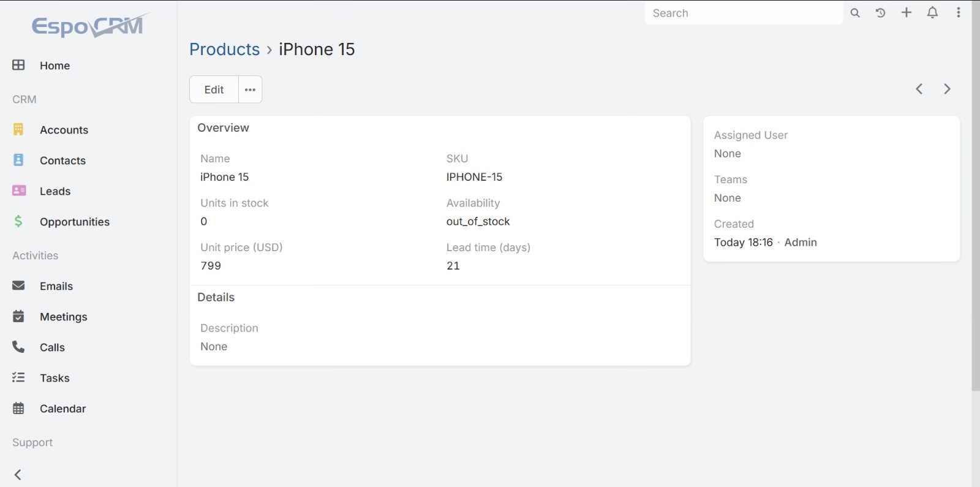Image resolution: width=980 pixels, height=487 pixels.
Task: Click the Name value iPhone 15
Action: (x=225, y=177)
